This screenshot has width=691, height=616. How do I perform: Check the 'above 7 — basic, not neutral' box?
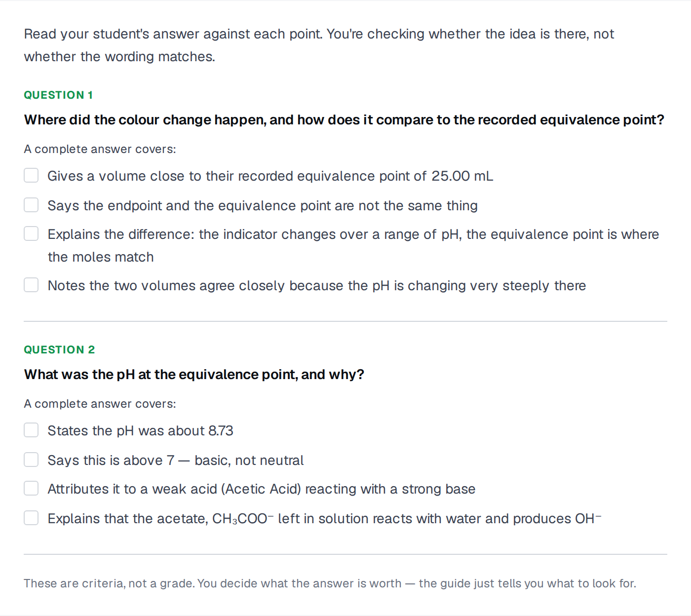[31, 460]
